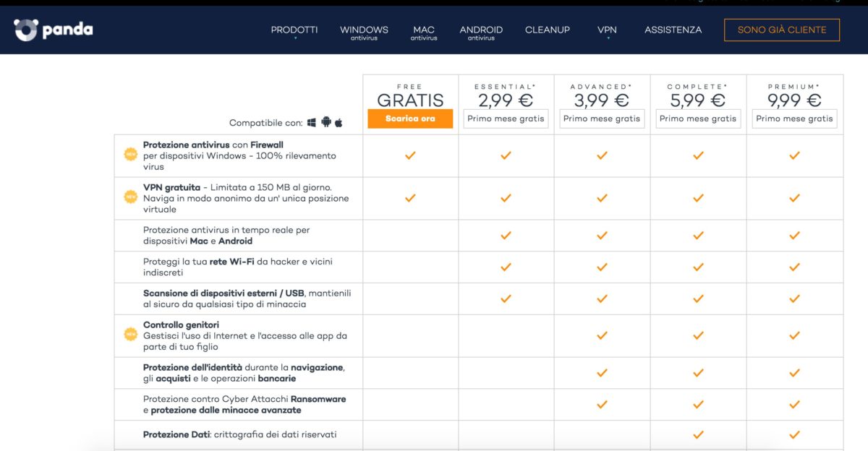This screenshot has width=868, height=451.
Task: Select Primo mese gratis under Premium
Action: coord(794,119)
